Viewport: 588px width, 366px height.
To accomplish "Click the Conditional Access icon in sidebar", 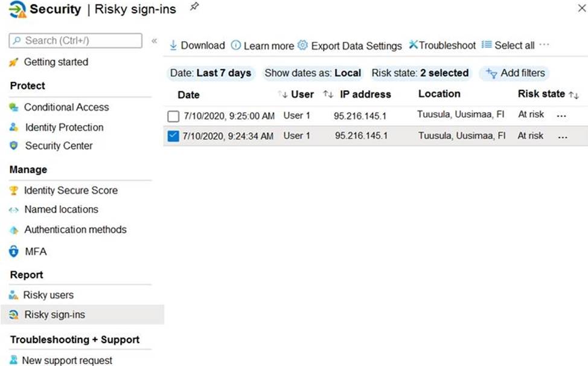I will (14, 108).
